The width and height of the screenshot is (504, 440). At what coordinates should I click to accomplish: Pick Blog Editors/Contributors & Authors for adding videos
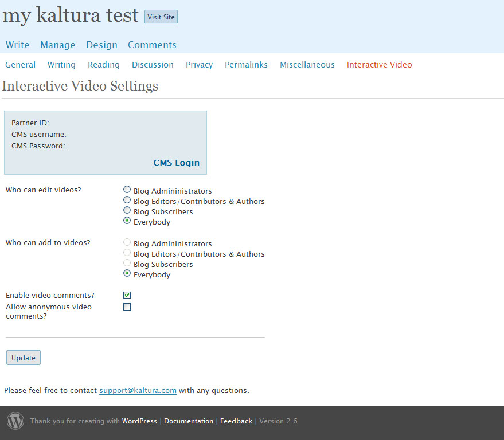127,253
